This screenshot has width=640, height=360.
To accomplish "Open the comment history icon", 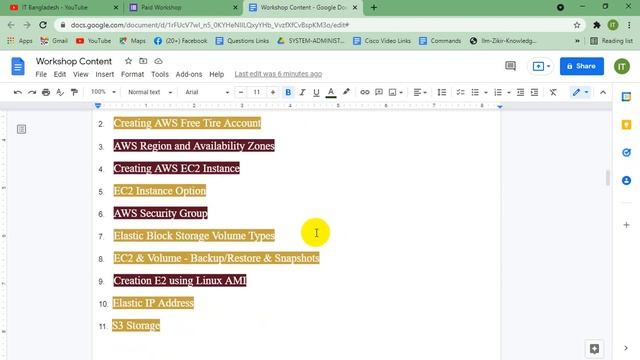I will coord(510,66).
